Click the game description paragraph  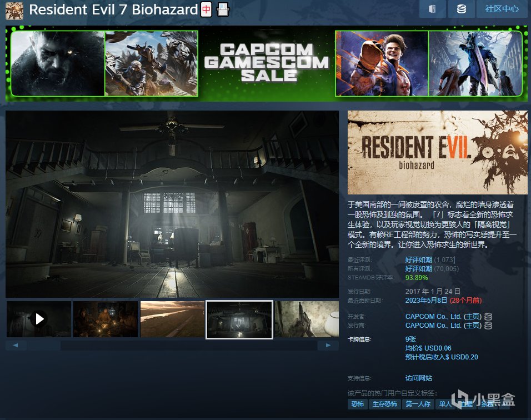(x=432, y=224)
